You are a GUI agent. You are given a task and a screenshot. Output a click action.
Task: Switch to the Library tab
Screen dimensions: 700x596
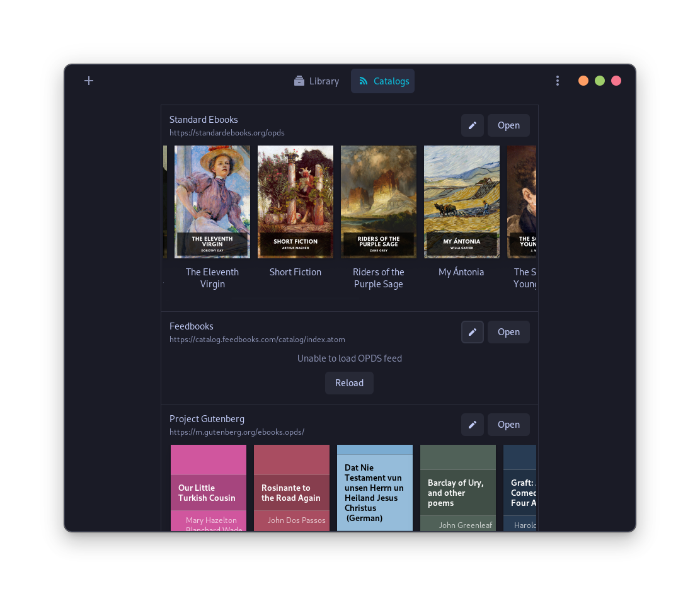316,81
